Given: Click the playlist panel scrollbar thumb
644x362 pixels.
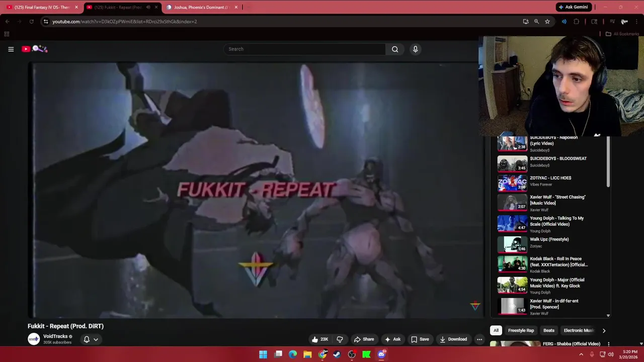Looking at the screenshot, I should tap(608, 161).
